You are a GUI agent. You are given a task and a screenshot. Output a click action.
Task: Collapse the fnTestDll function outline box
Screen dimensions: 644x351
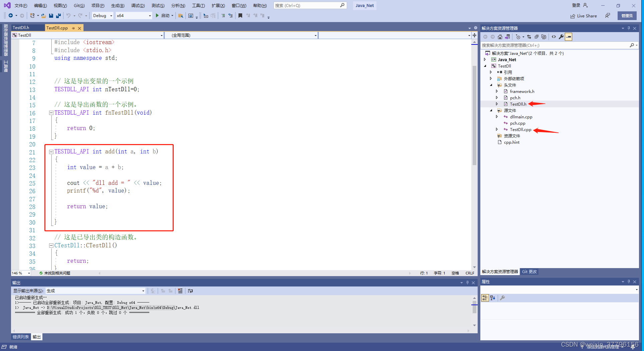click(x=51, y=113)
